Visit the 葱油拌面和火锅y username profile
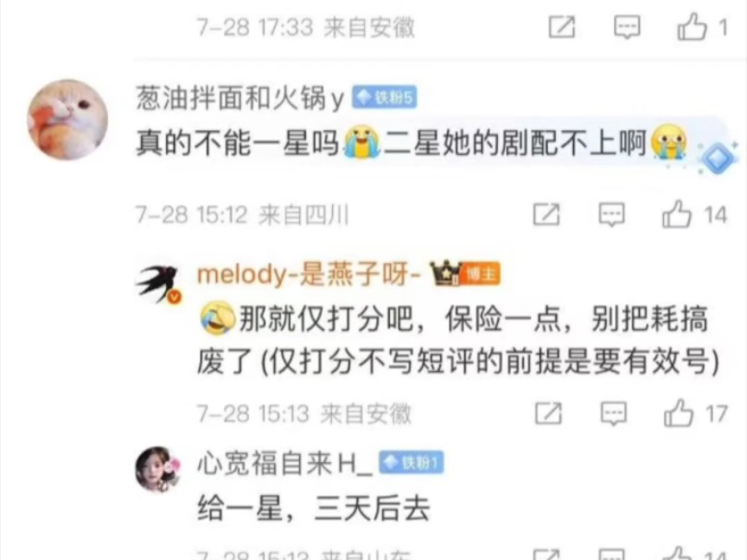 [x=240, y=98]
